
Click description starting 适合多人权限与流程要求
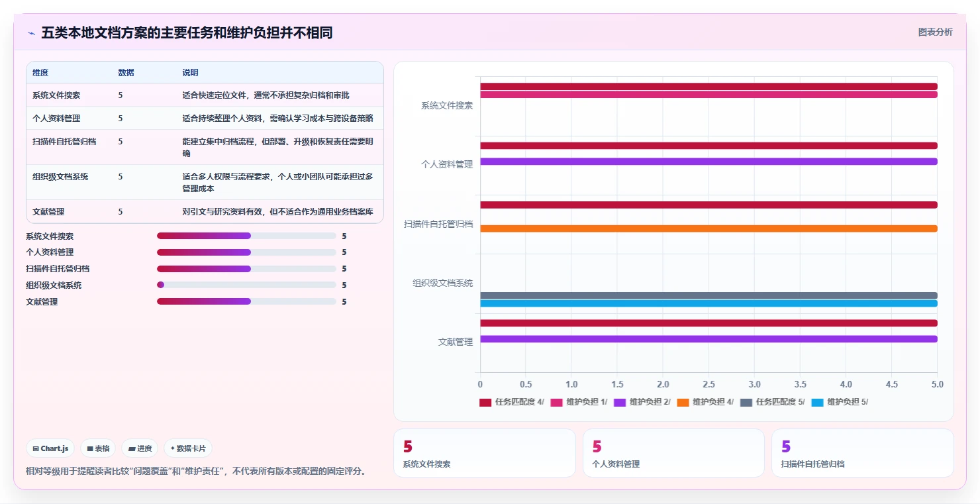coord(278,183)
